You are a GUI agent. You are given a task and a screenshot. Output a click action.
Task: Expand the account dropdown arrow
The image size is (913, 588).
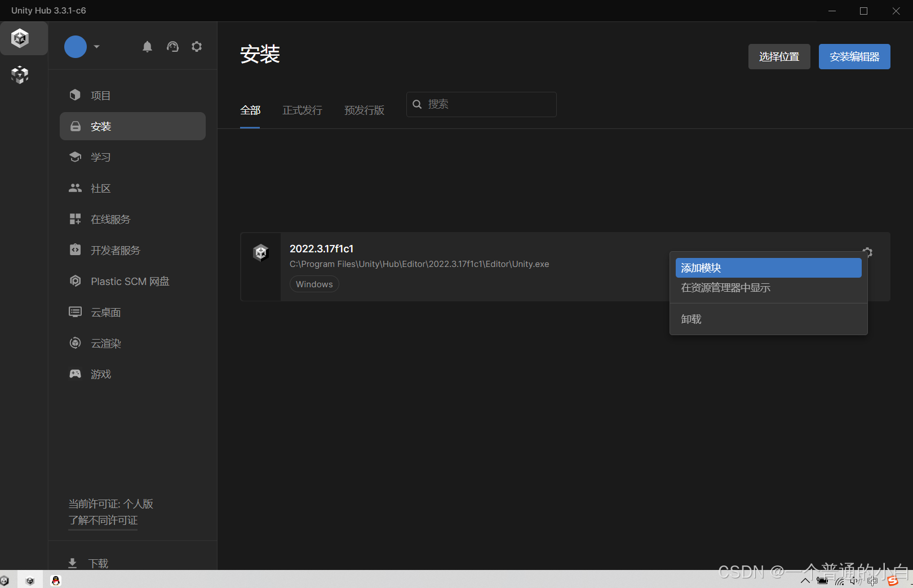pos(96,47)
